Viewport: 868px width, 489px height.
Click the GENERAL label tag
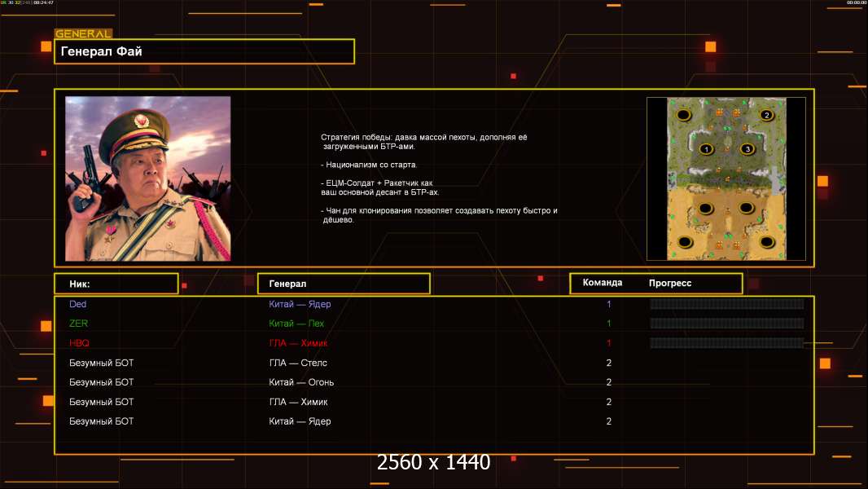(83, 34)
